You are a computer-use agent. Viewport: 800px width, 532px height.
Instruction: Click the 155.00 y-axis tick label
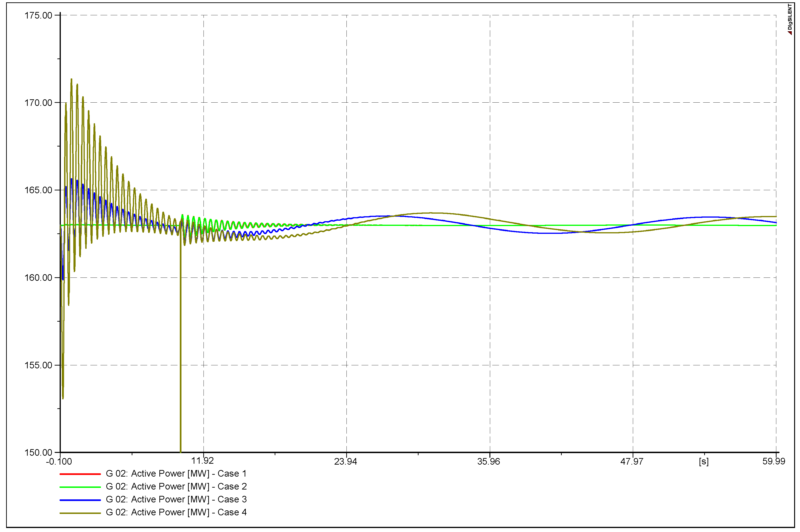(x=38, y=365)
